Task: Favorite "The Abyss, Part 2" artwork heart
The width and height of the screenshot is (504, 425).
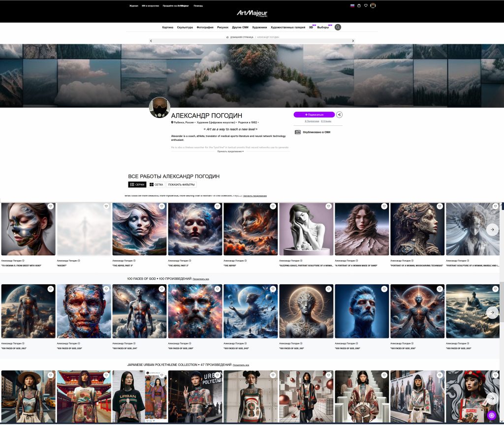Action: [x=217, y=207]
